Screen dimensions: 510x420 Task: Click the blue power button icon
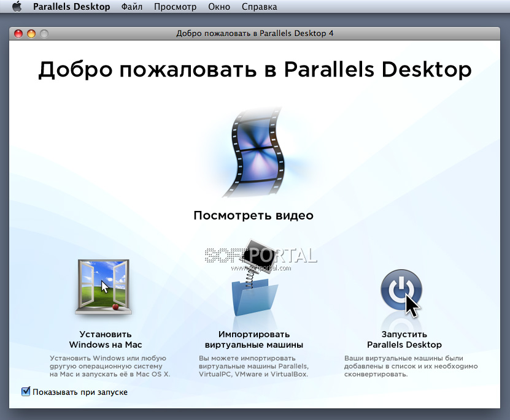(x=401, y=291)
